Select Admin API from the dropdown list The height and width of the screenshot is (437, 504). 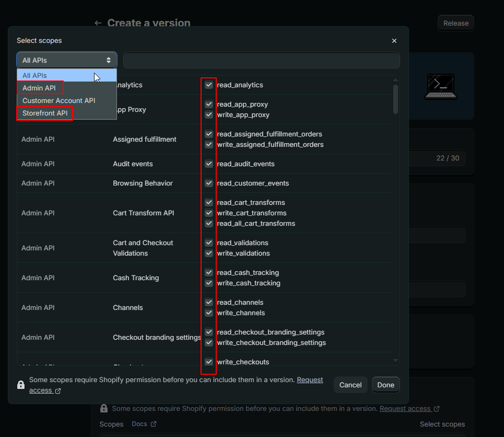click(x=39, y=88)
